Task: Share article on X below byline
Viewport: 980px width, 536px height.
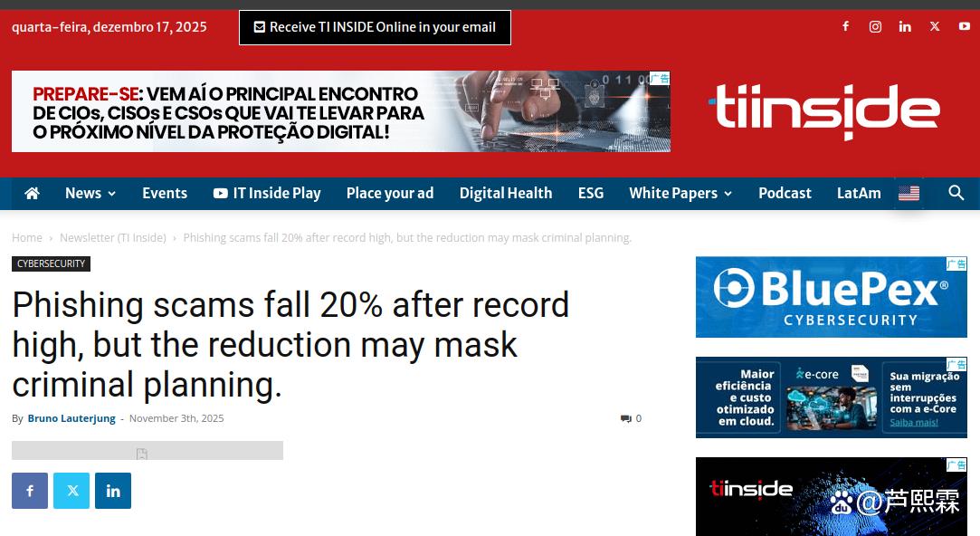Action: 71,491
